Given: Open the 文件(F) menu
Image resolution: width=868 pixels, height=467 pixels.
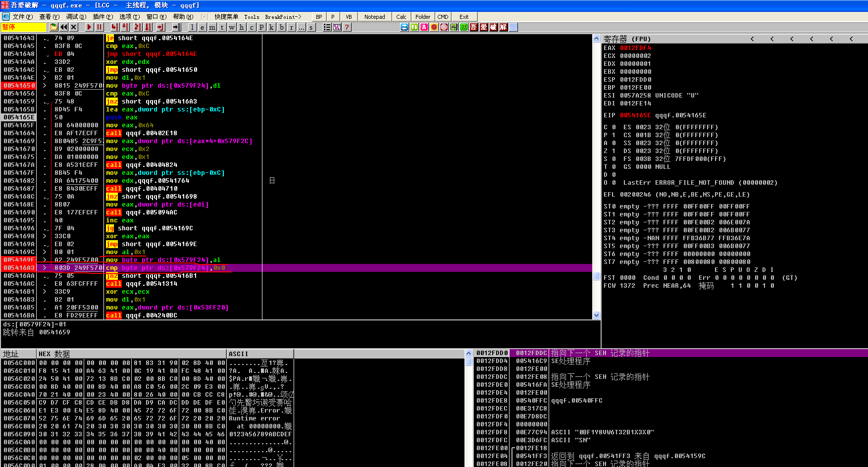Looking at the screenshot, I should pos(22,17).
